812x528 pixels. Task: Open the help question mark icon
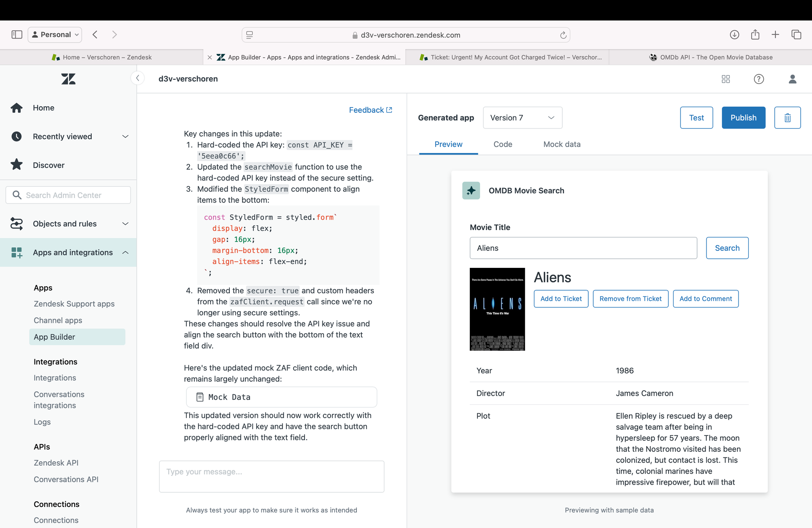(759, 79)
